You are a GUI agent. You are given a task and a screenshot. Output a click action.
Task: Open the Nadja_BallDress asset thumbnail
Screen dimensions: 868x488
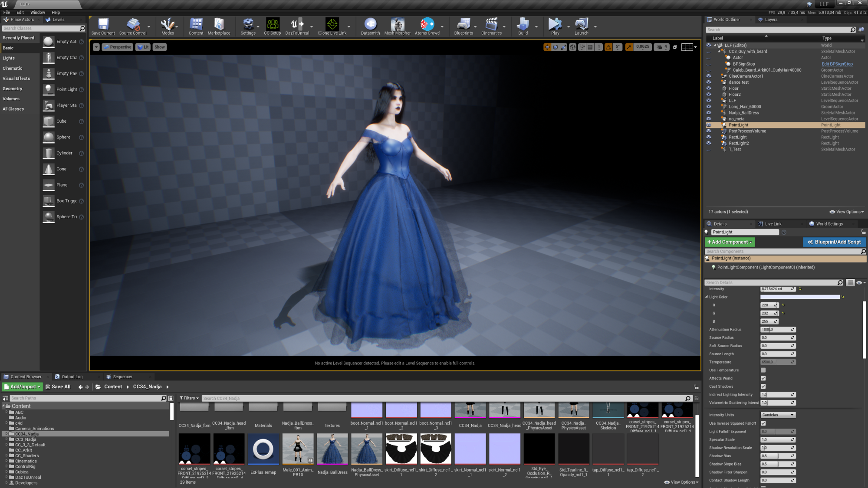click(x=332, y=449)
